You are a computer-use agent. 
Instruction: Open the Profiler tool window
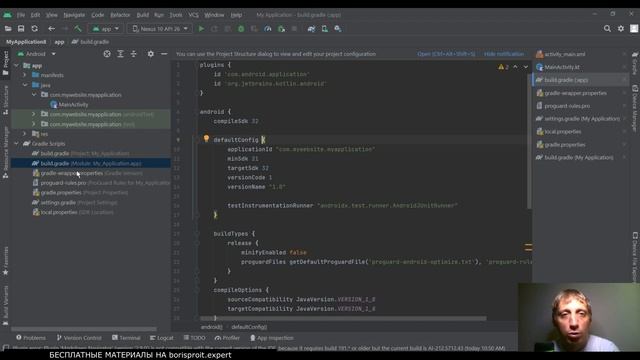(227, 338)
